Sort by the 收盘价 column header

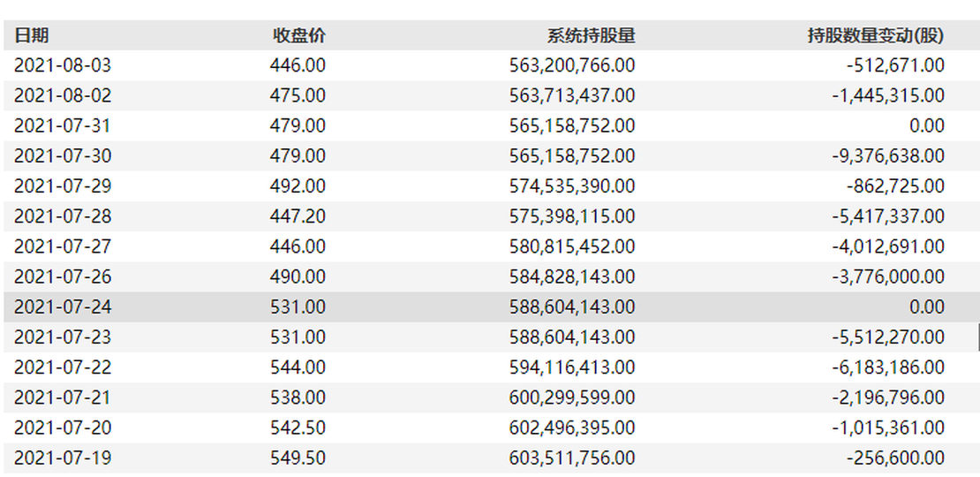click(x=298, y=35)
